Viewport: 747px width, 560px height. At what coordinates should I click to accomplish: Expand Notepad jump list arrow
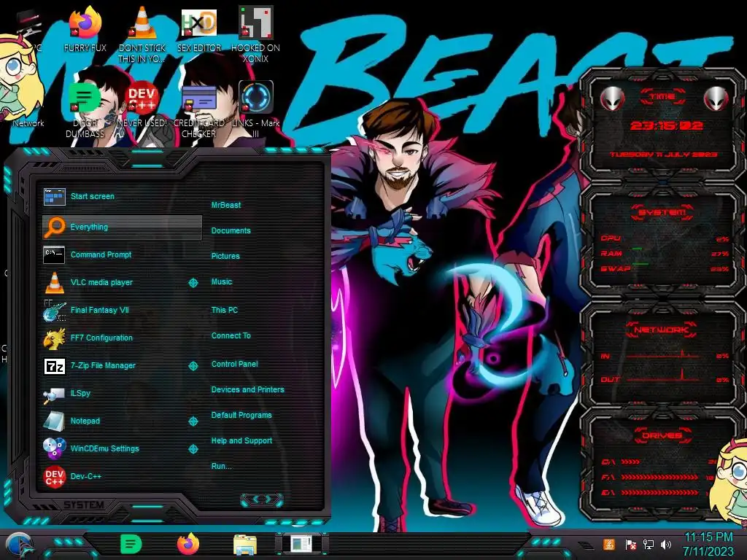click(193, 421)
